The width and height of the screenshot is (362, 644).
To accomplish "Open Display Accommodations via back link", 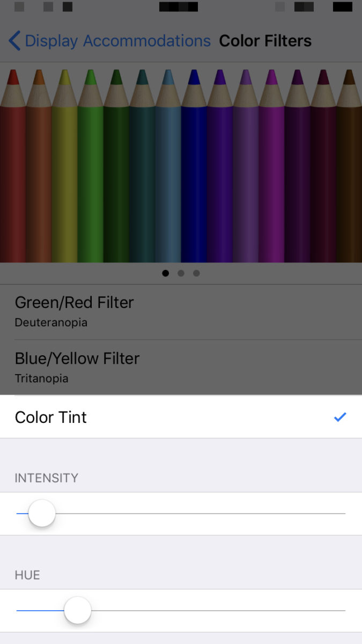I will (115, 40).
